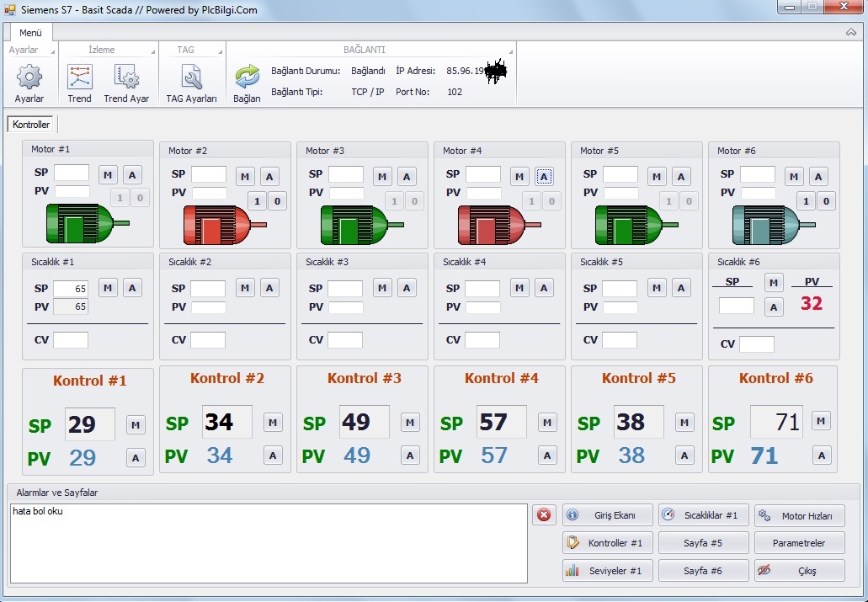
Task: Click the Çıkış exit button
Action: pos(800,571)
